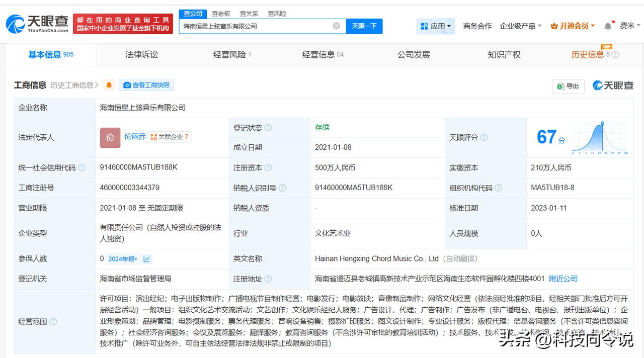Open help icon next to 统一社会信用代码

[x=82, y=167]
